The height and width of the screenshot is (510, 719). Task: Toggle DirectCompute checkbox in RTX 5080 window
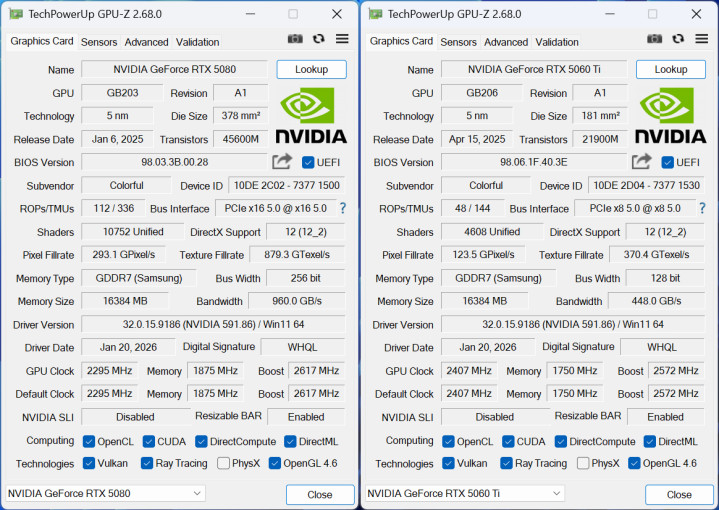pos(201,442)
